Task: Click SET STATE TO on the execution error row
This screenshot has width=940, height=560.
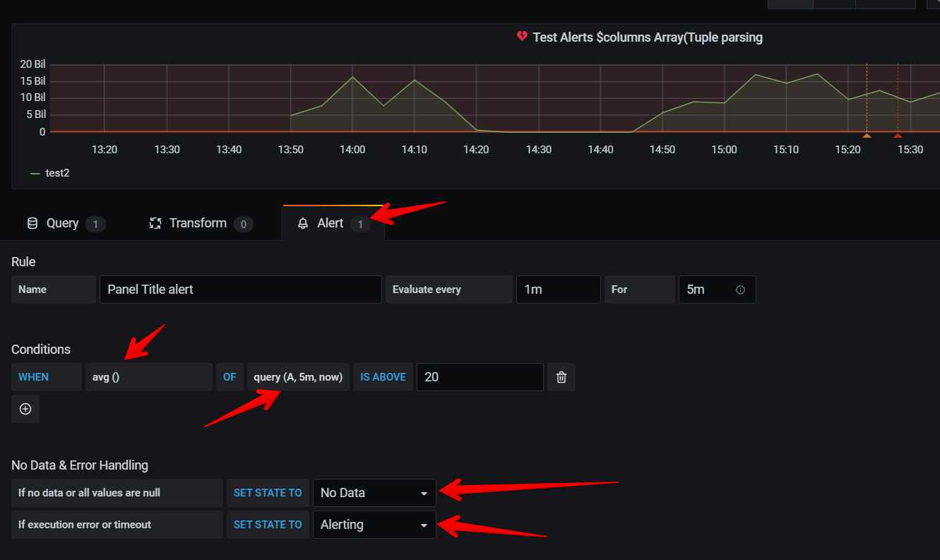Action: tap(268, 525)
